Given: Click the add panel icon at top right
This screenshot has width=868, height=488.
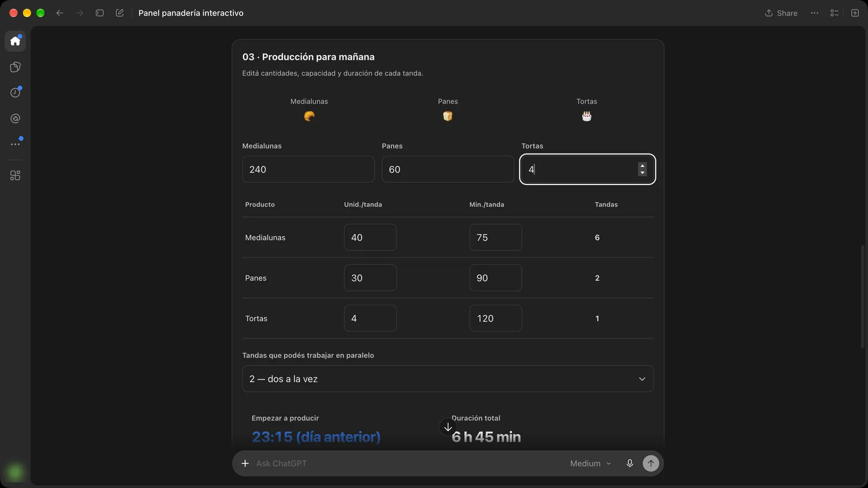Looking at the screenshot, I should tap(855, 13).
